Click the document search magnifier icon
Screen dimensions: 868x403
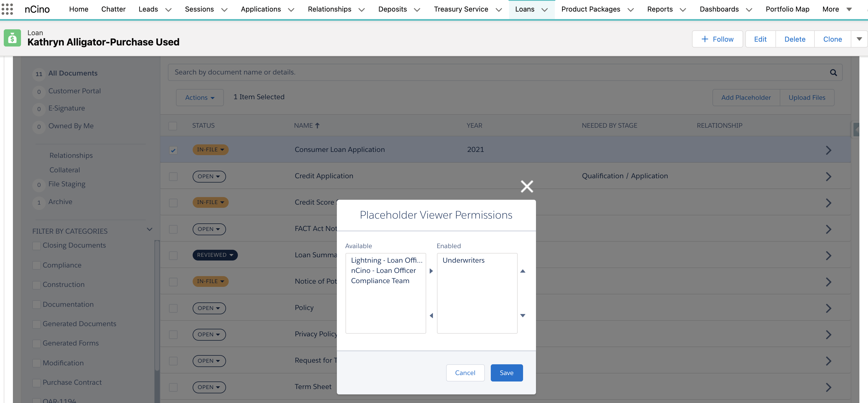click(x=833, y=72)
